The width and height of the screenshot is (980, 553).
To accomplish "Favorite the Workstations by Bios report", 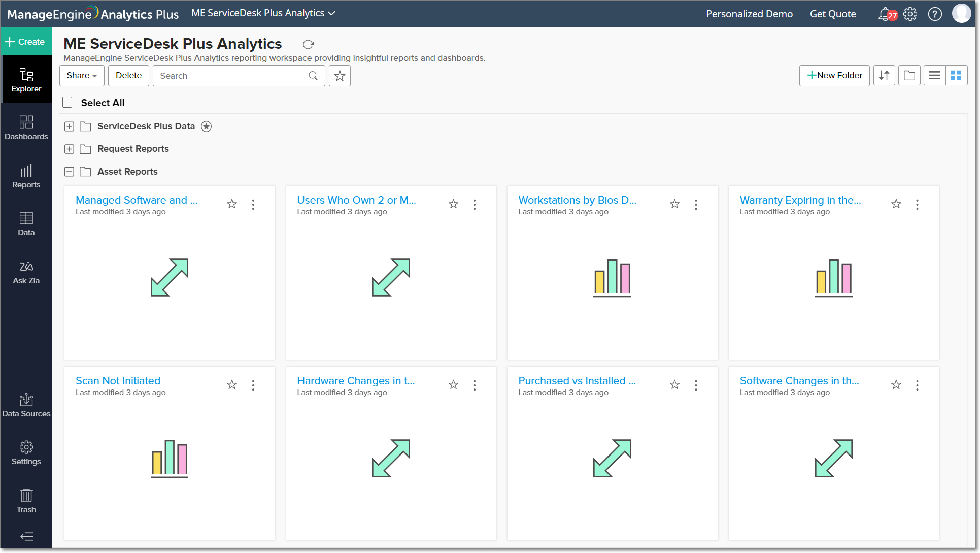I will 674,204.
